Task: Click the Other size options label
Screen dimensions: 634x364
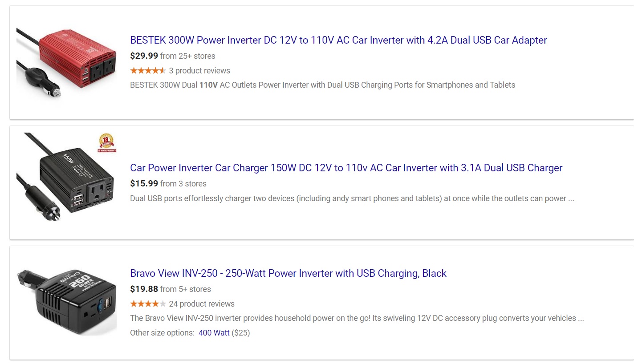Action: [162, 333]
